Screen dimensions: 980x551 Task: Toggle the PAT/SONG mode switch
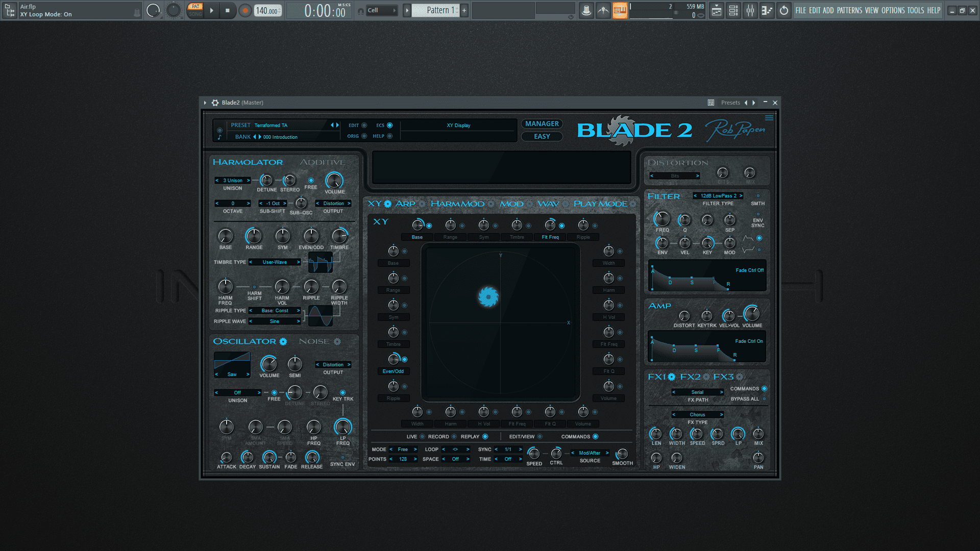click(x=195, y=10)
